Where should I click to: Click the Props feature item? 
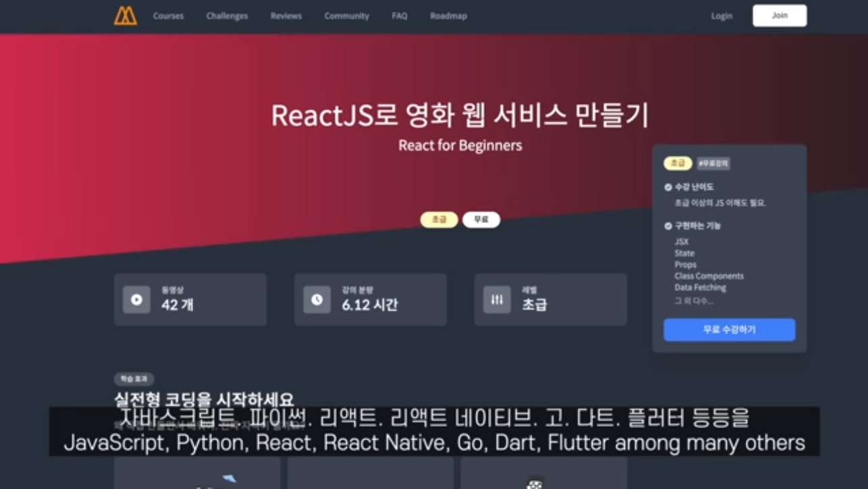pos(685,265)
